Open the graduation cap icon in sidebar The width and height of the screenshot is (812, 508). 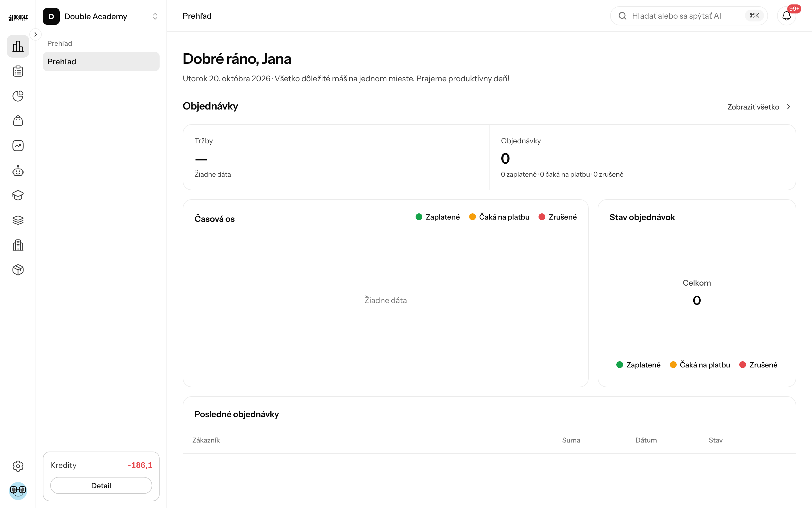[x=18, y=195]
